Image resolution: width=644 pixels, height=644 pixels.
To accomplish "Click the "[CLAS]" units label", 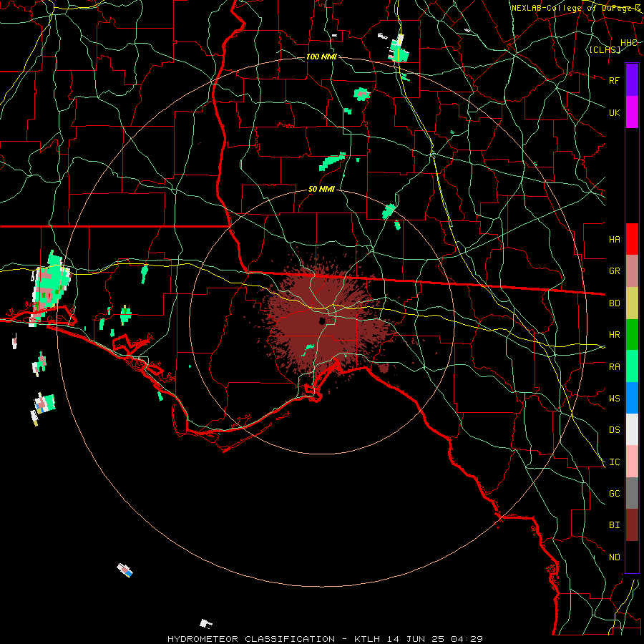I will [605, 50].
